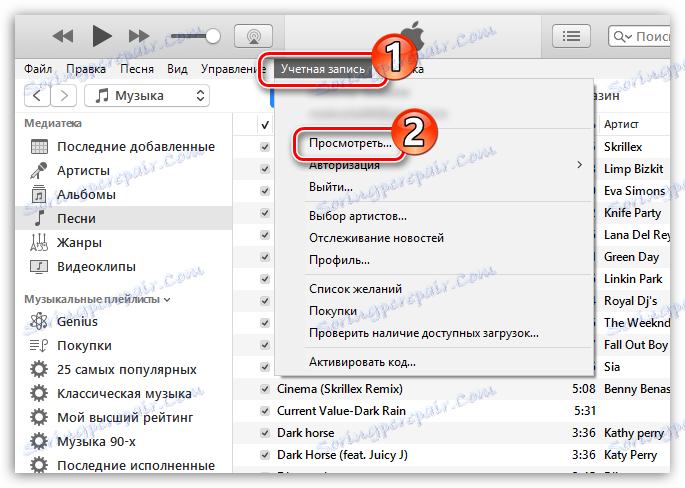Image resolution: width=685 pixels, height=488 pixels.
Task: Uncheck Current Value-Dark Rain checkbox
Action: pos(265,411)
